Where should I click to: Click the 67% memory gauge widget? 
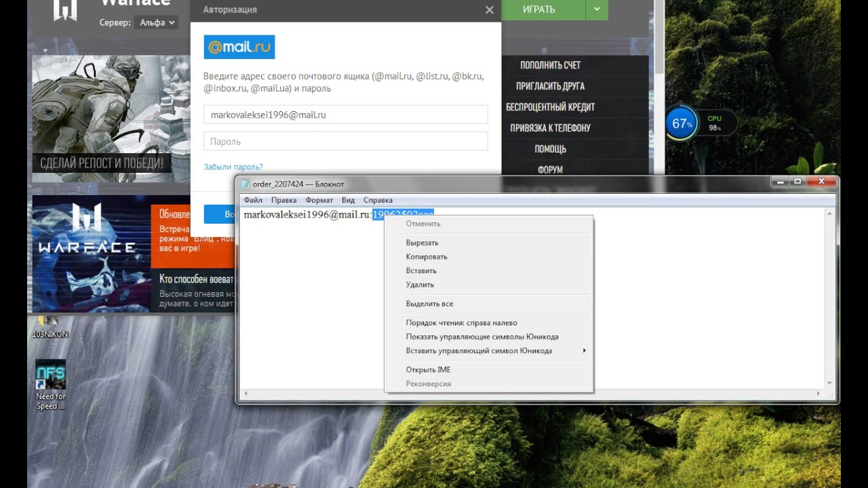coord(682,123)
